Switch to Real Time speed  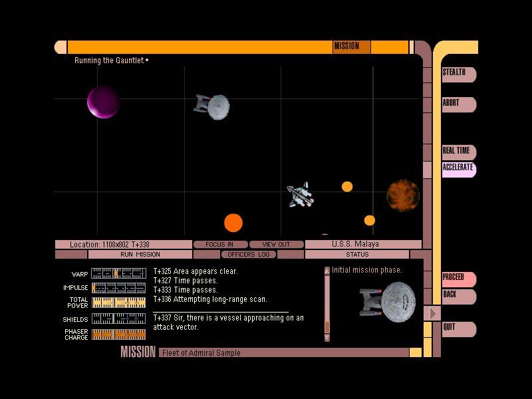458,152
